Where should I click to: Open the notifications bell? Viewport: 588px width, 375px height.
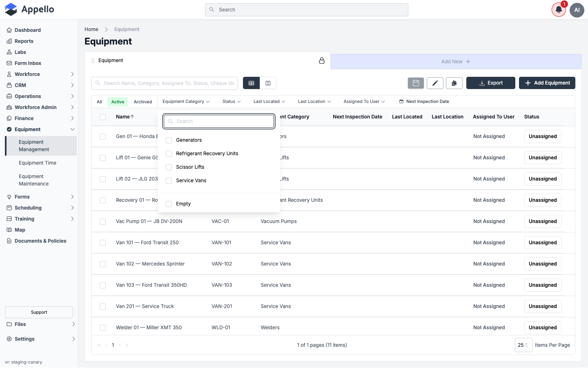click(559, 10)
